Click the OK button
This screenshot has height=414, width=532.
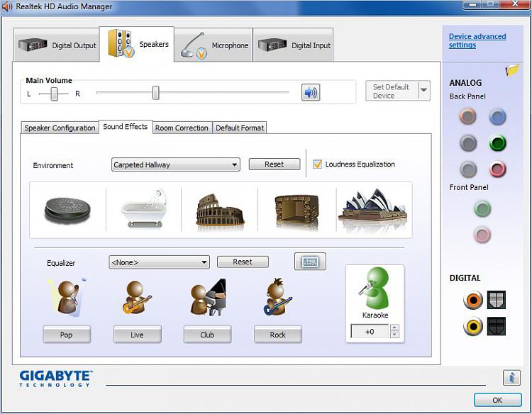click(x=498, y=400)
